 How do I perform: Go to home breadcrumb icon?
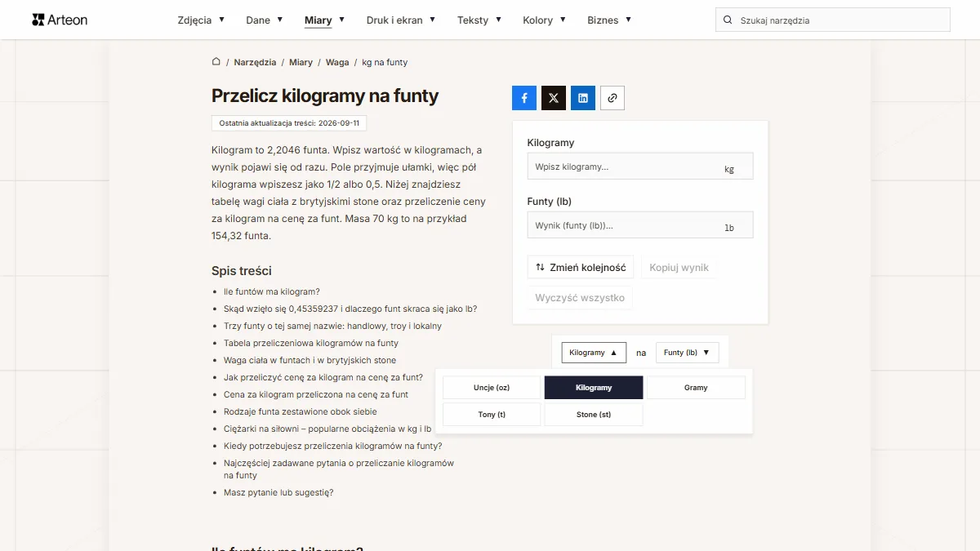pos(216,62)
